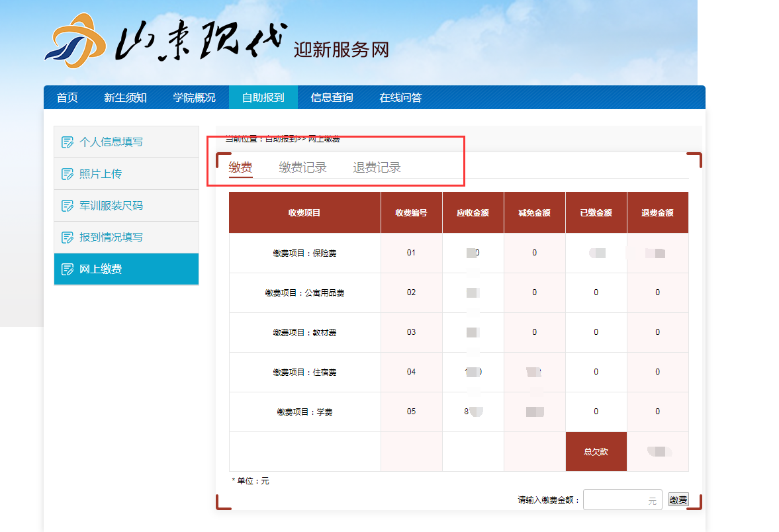
Task: Open the 首页 navigation item
Action: click(67, 98)
